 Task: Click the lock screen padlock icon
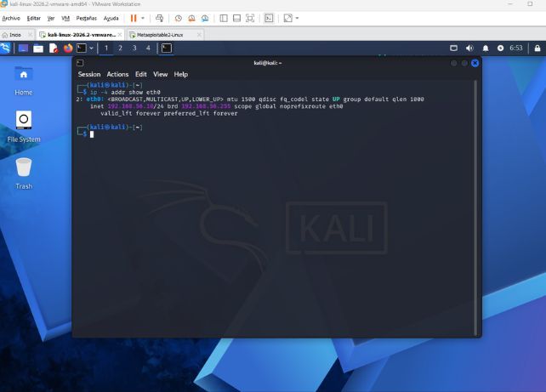click(537, 48)
